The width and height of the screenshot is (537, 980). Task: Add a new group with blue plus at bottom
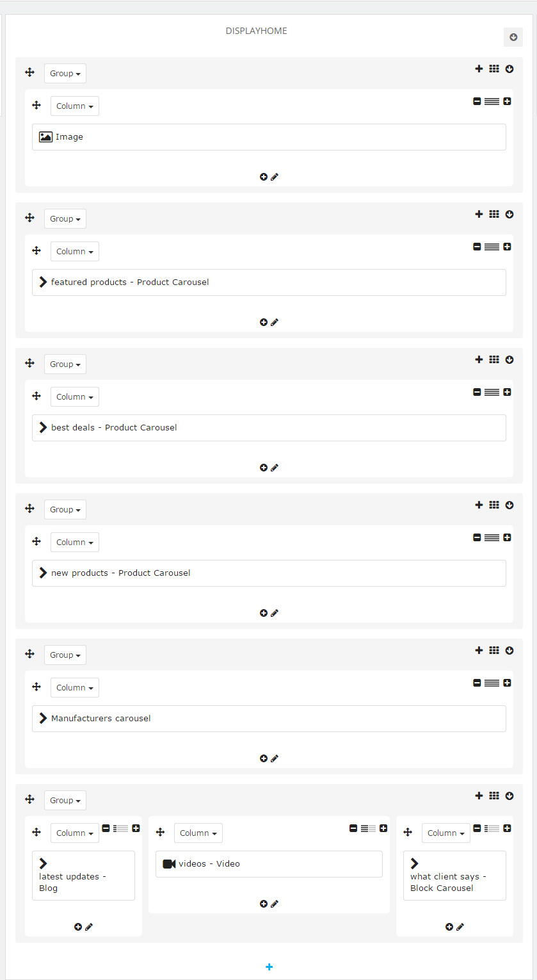tap(269, 967)
